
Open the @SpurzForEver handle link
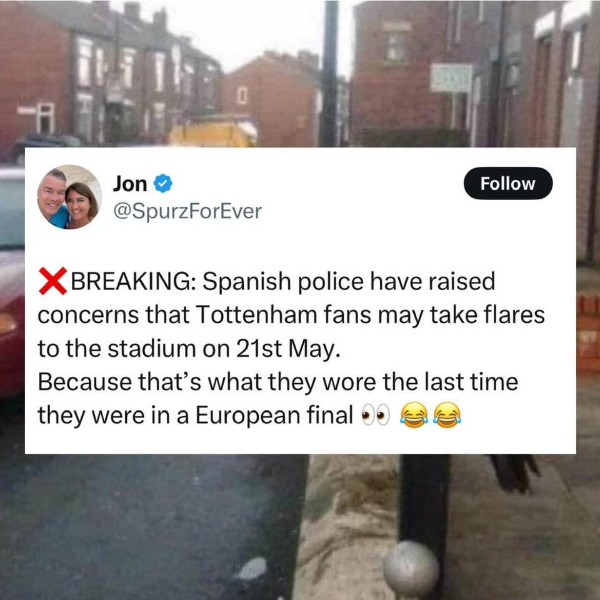pos(188,211)
